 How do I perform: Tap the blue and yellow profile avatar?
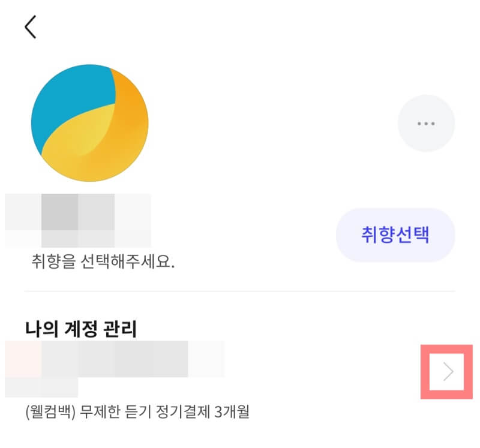coord(89,123)
